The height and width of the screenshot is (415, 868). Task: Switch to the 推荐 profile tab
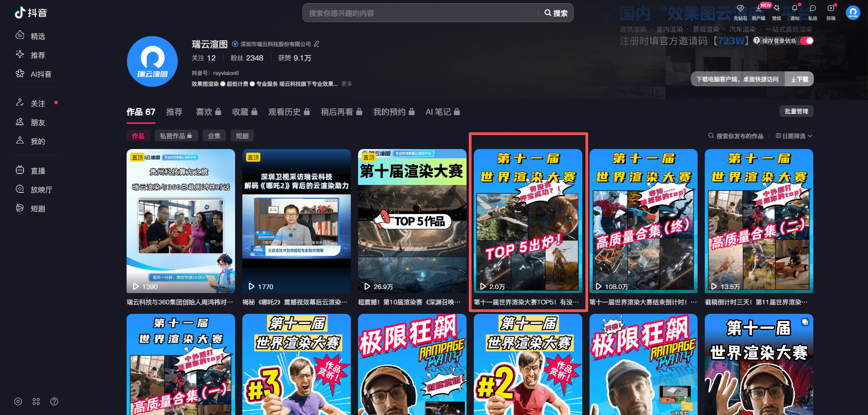174,112
